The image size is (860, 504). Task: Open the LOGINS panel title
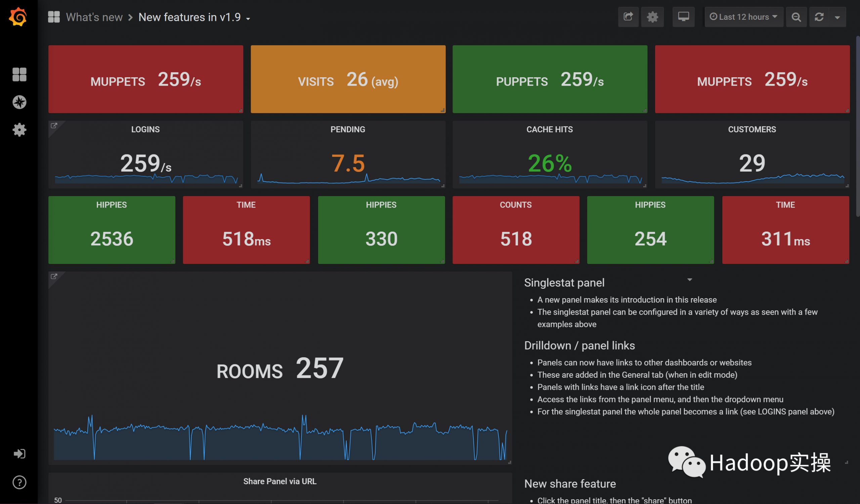145,129
